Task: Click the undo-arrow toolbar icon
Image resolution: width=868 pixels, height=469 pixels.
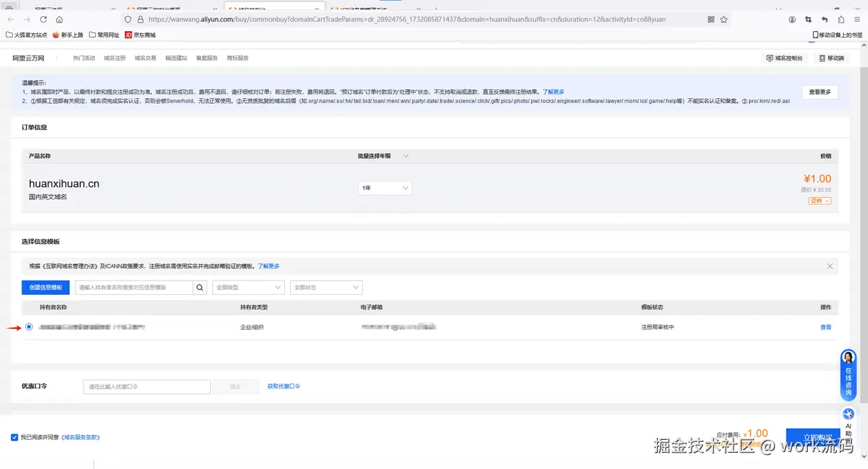Action: pyautogui.click(x=825, y=20)
